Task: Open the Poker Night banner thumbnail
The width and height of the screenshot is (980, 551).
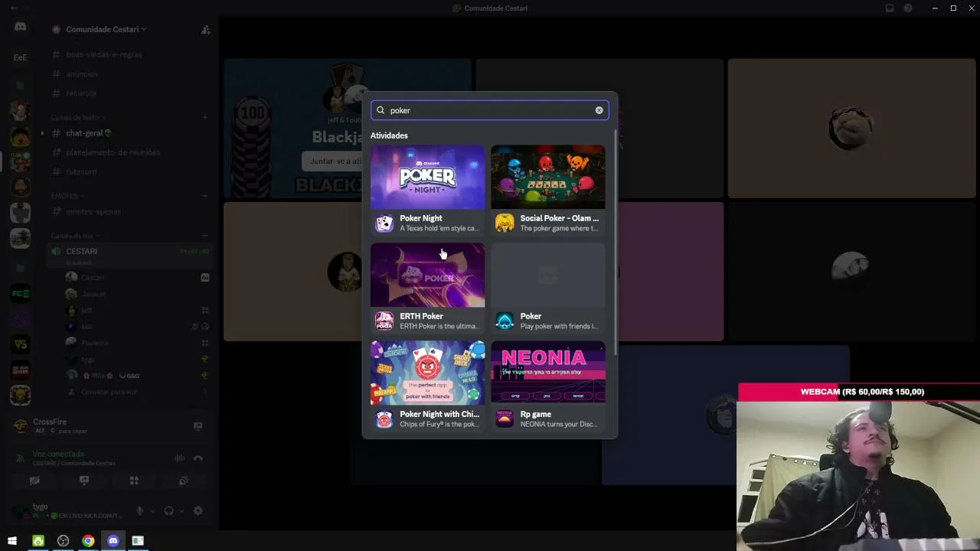Action: [x=428, y=177]
